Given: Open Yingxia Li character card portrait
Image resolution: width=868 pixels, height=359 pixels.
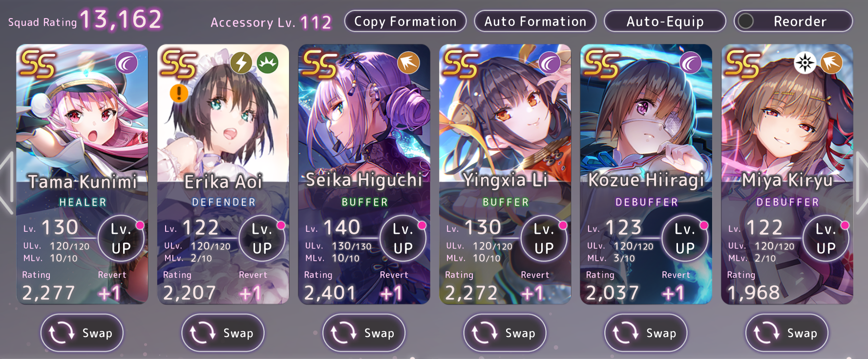Looking at the screenshot, I should pos(505,112).
